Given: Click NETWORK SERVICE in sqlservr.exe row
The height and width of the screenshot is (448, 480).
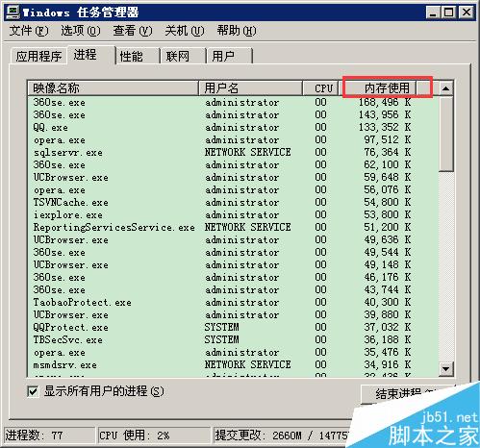Looking at the screenshot, I should 247,152.
